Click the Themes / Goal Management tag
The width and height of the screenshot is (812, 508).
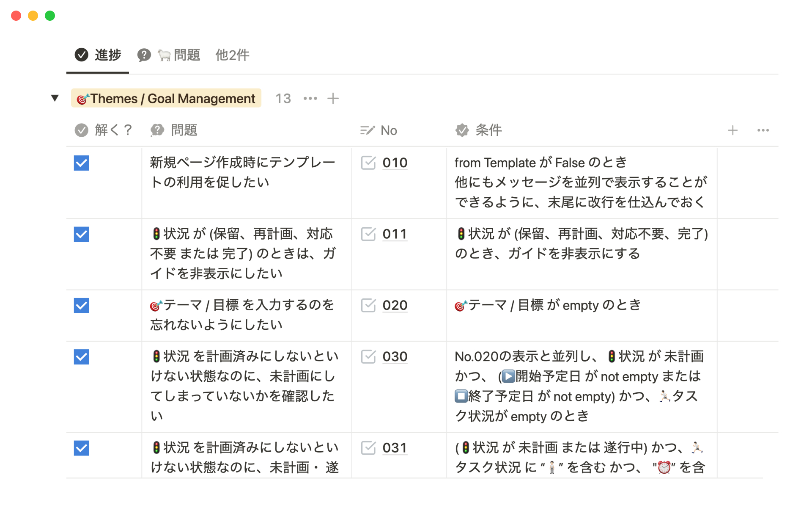click(x=166, y=99)
